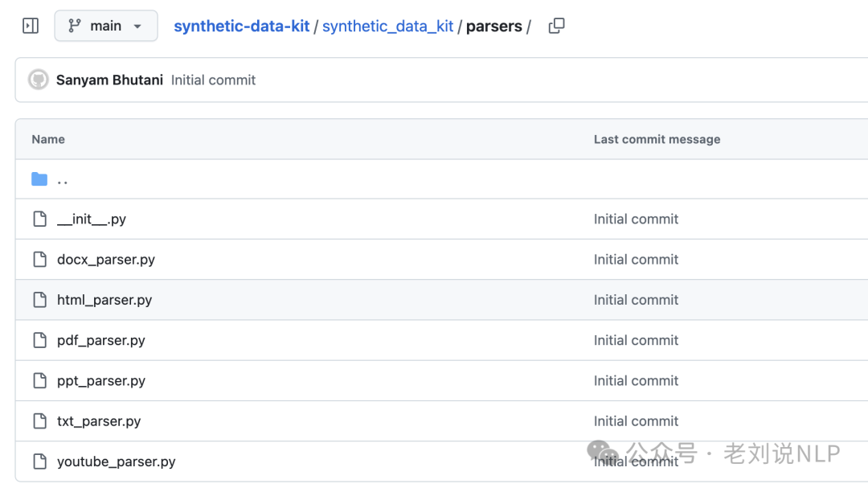Screen dimensions: 868x488
Task: Go to synthetic-data-kit repository root
Action: [241, 26]
